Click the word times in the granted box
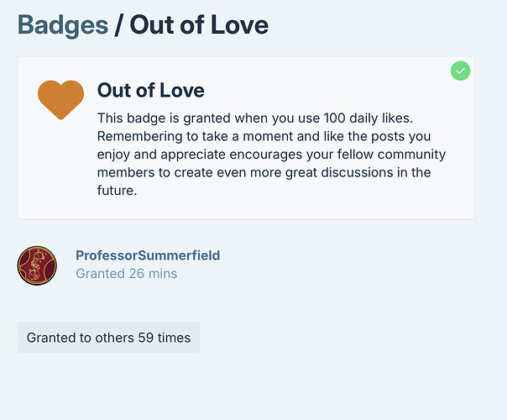 [x=174, y=338]
